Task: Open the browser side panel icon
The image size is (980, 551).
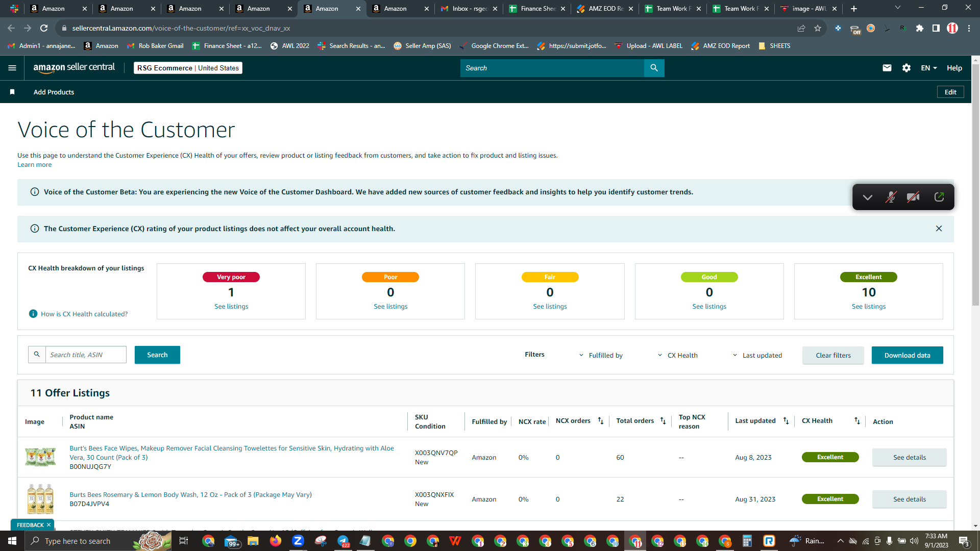Action: click(x=936, y=28)
